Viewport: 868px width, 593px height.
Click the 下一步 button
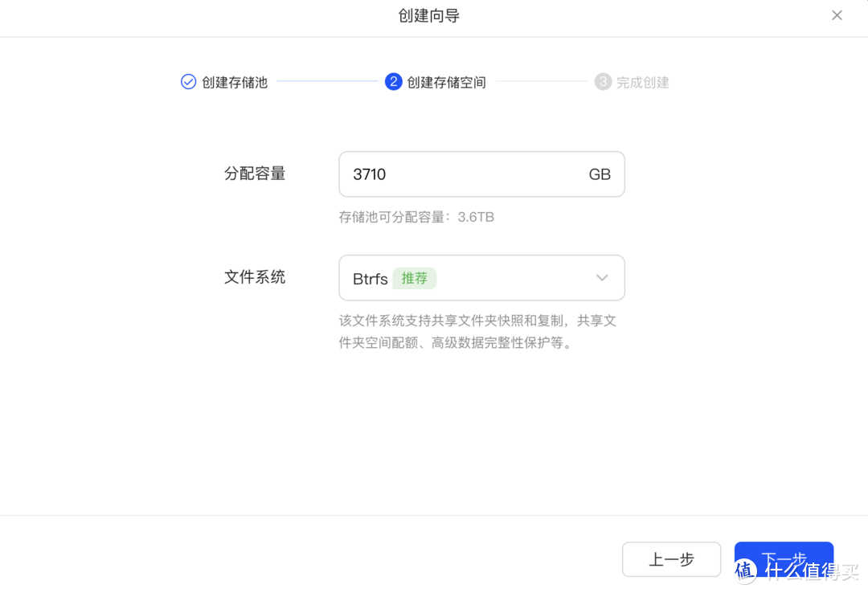[x=784, y=557]
